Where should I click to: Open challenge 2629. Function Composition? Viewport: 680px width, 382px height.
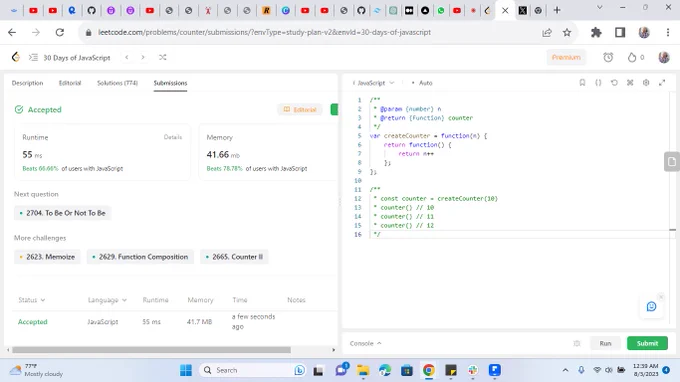tap(140, 257)
